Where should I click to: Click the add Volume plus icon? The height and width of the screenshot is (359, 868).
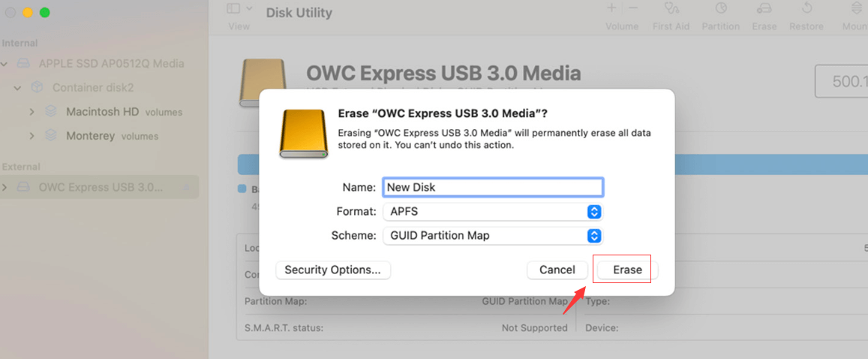pos(611,8)
